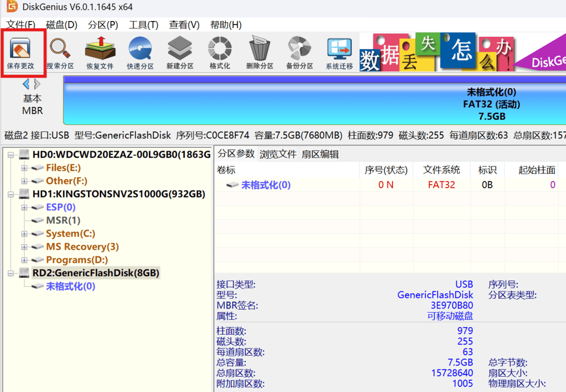Switch to the 分区参数 tab
Screen dimensions: 566x392
(x=236, y=154)
